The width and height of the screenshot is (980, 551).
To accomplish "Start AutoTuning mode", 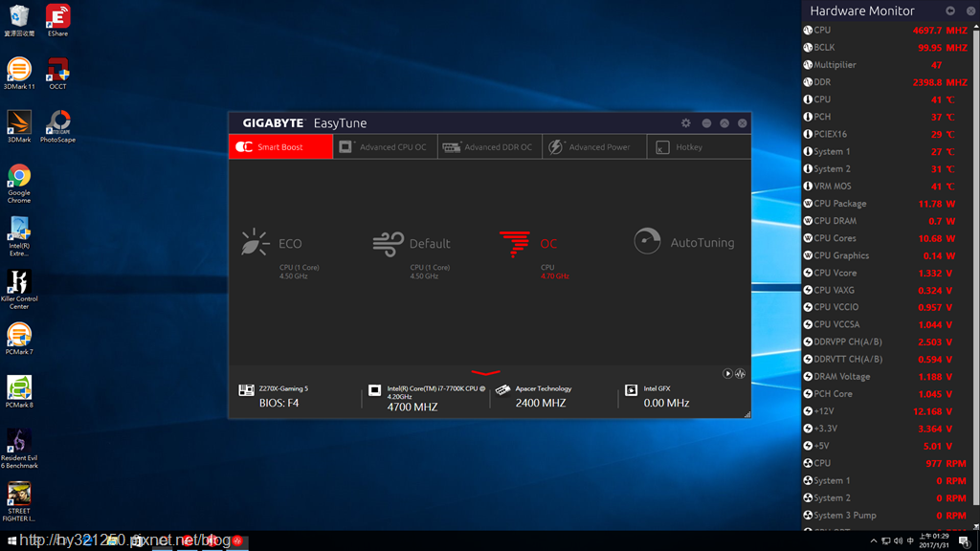I will tap(684, 242).
